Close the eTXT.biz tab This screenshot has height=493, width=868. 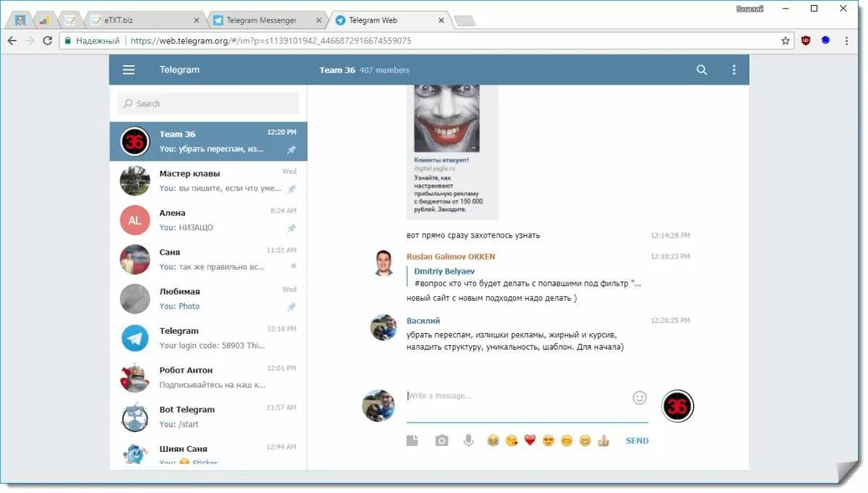[197, 20]
